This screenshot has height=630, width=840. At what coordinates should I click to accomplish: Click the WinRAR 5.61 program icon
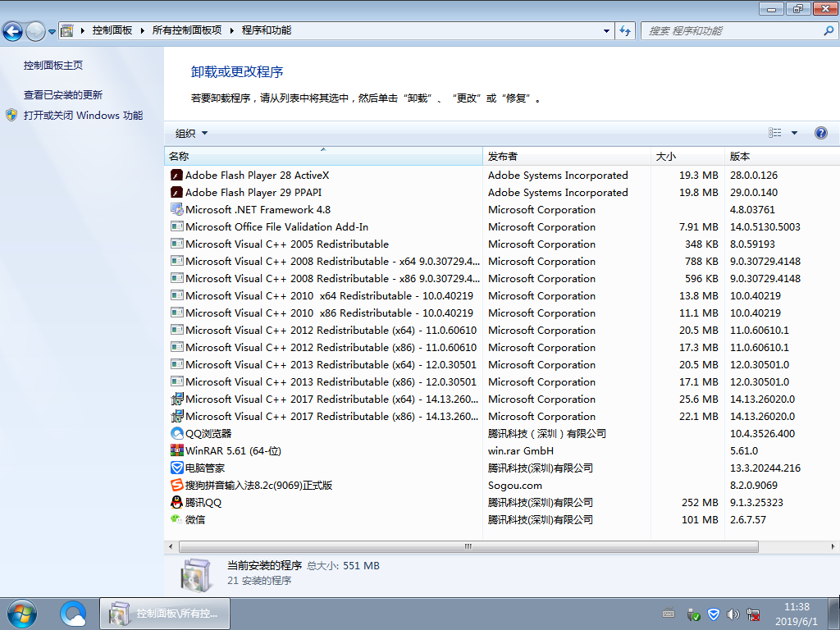click(177, 450)
